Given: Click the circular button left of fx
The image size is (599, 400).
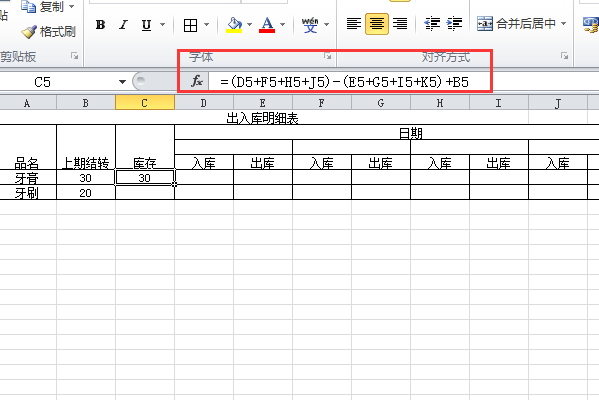Looking at the screenshot, I should 141,81.
